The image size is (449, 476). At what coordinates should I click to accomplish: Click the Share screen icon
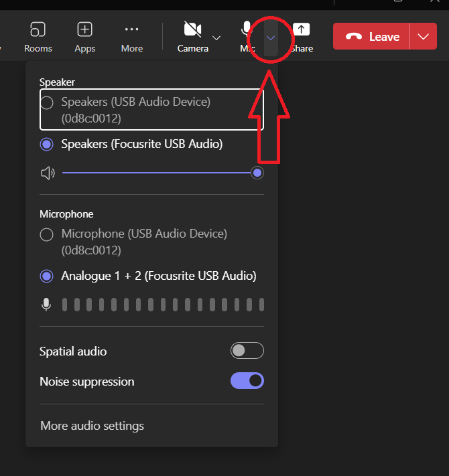point(302,30)
